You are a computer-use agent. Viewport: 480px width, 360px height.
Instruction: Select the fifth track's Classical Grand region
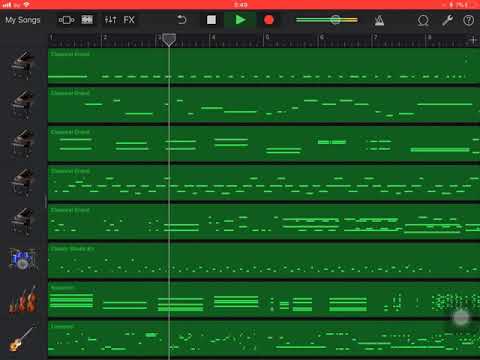[264, 222]
